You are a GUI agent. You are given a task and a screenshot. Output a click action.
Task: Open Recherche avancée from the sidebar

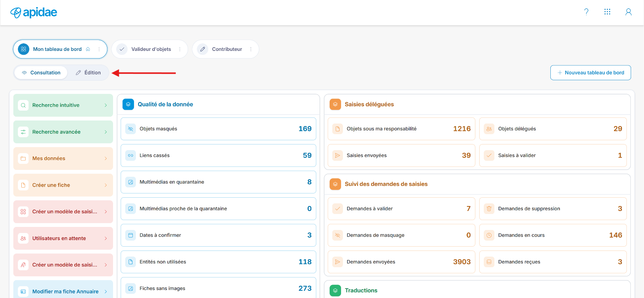point(63,132)
